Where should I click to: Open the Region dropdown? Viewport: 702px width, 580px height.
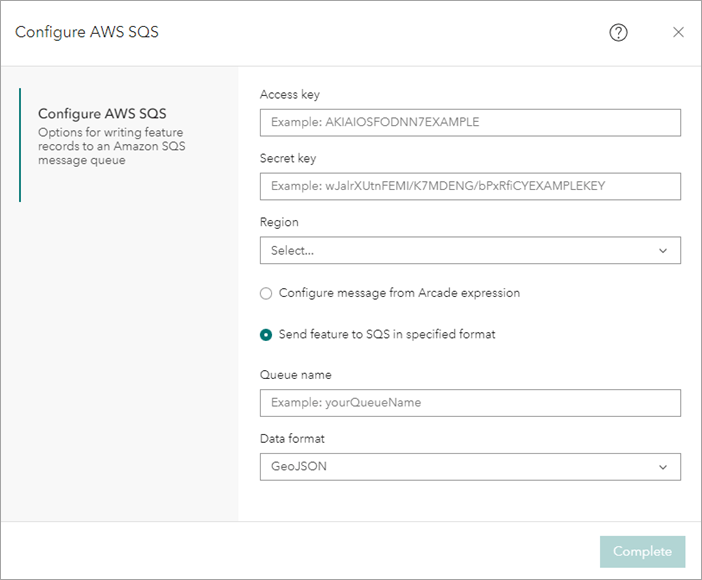tap(470, 250)
